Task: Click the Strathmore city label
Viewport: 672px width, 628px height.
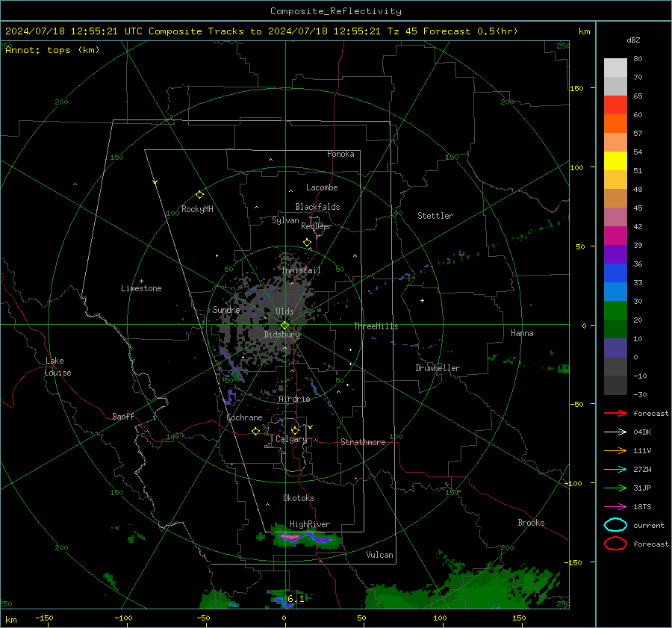Action: point(363,442)
